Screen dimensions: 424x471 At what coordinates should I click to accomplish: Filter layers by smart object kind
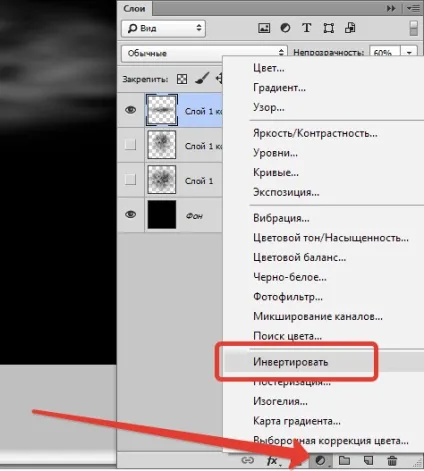pyautogui.click(x=350, y=28)
